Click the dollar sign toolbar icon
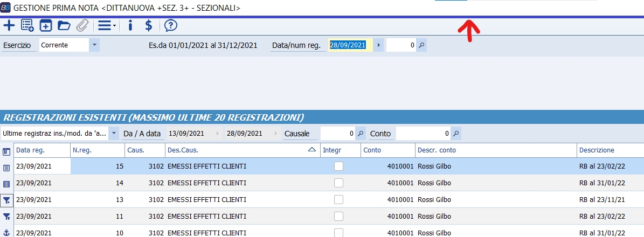Screen dimensions: 644x237 (149, 25)
